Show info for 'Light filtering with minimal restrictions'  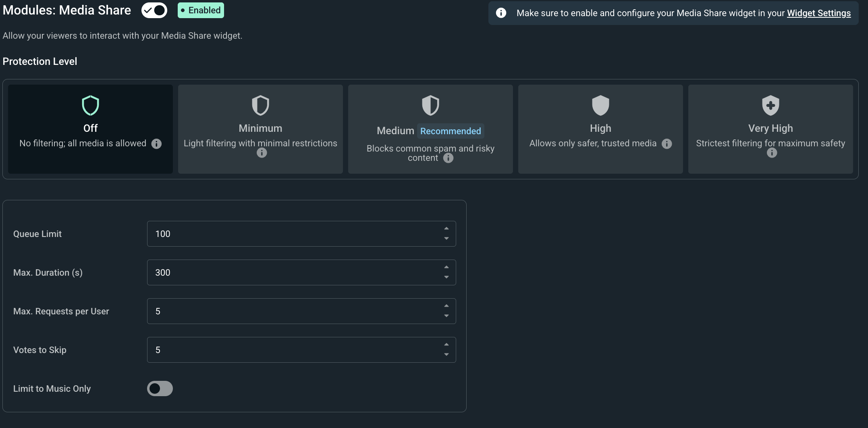262,153
